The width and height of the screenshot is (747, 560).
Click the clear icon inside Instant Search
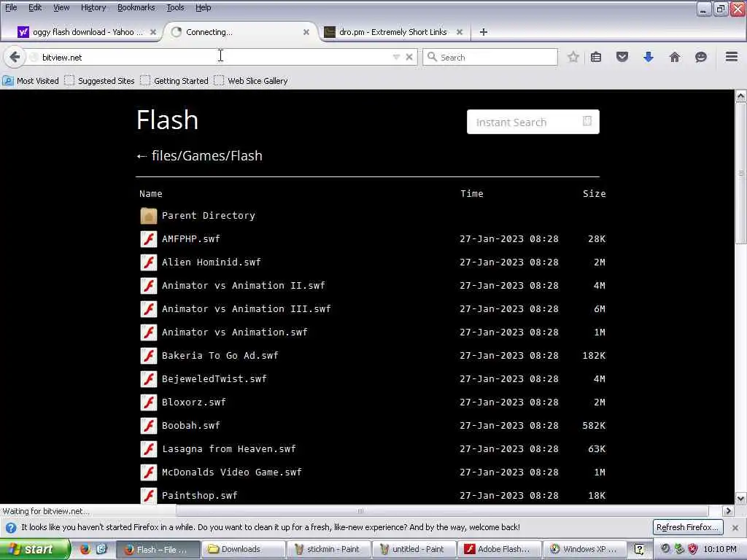click(x=587, y=121)
